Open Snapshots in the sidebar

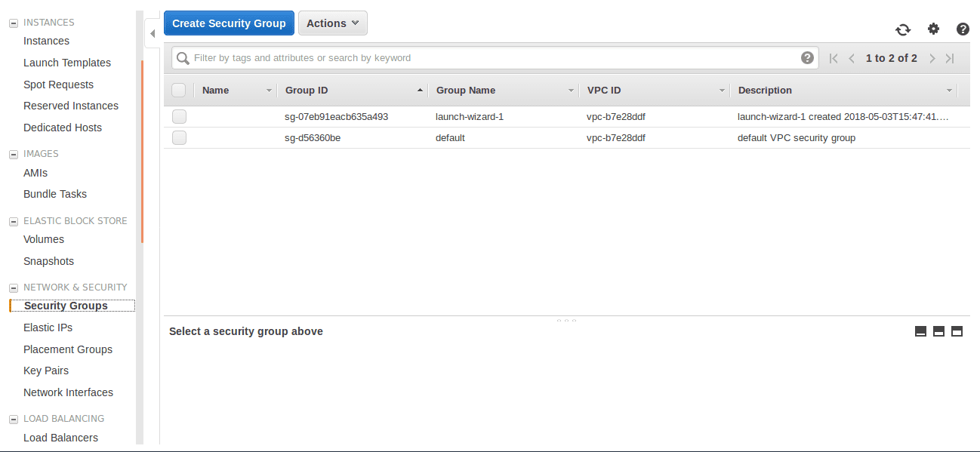point(48,261)
